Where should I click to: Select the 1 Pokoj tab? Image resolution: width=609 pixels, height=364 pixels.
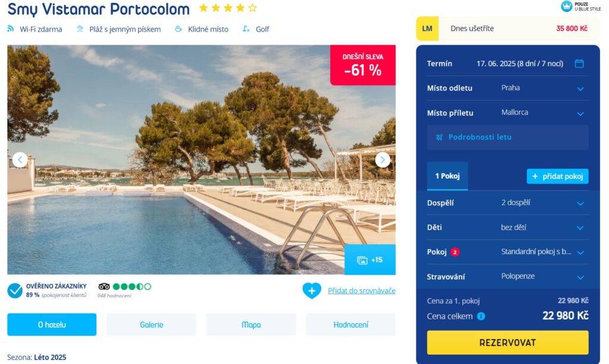447,176
